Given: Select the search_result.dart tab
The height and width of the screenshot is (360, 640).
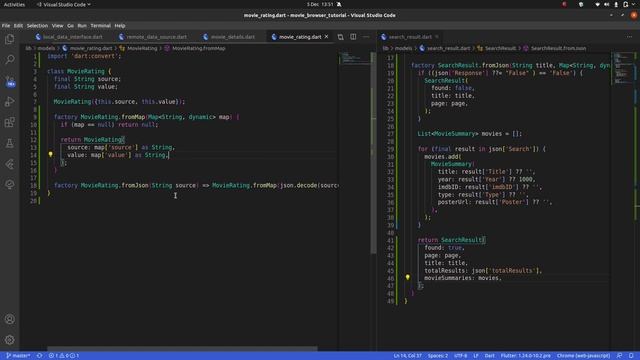Looking at the screenshot, I should pyautogui.click(x=410, y=37).
